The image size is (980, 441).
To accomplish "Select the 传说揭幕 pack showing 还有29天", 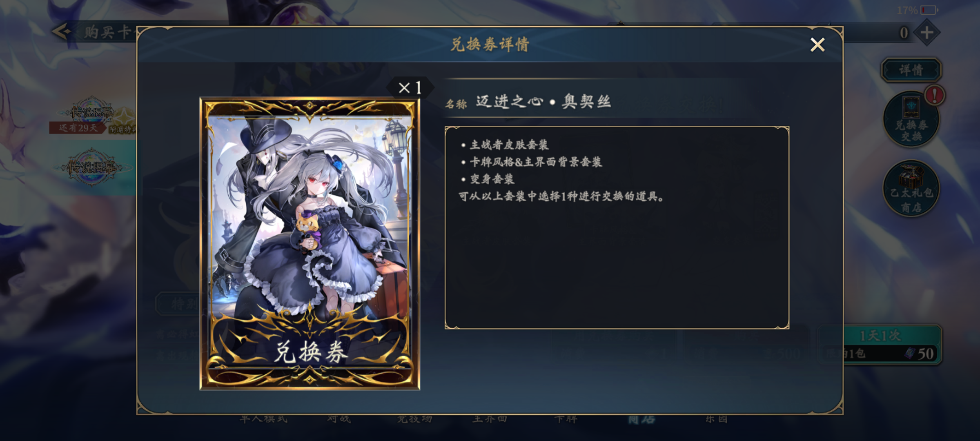I will pos(92,115).
